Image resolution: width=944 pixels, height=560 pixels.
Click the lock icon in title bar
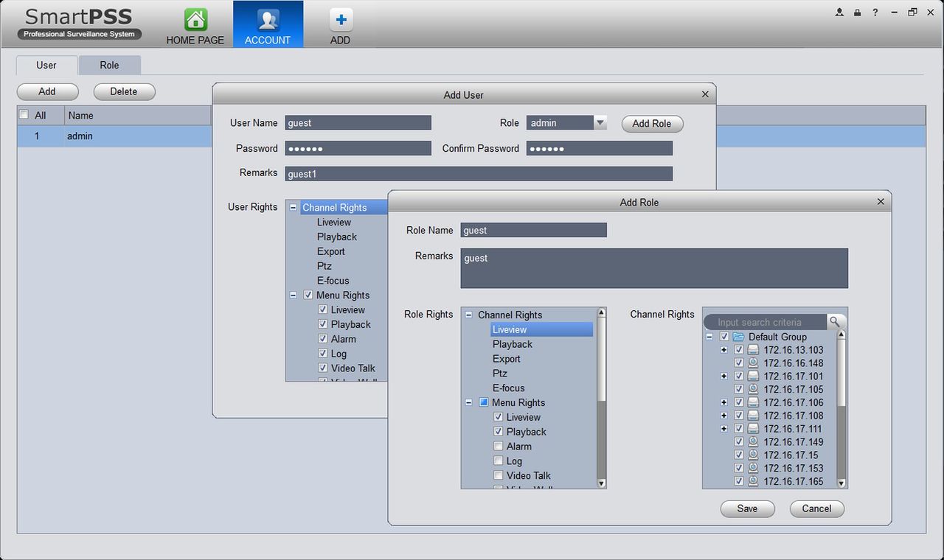(857, 13)
